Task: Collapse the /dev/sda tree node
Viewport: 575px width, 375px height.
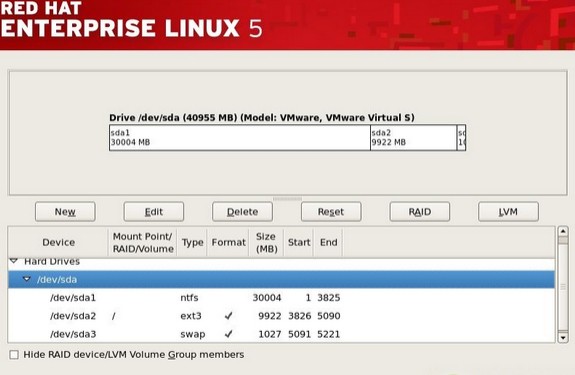Action: pyautogui.click(x=27, y=279)
